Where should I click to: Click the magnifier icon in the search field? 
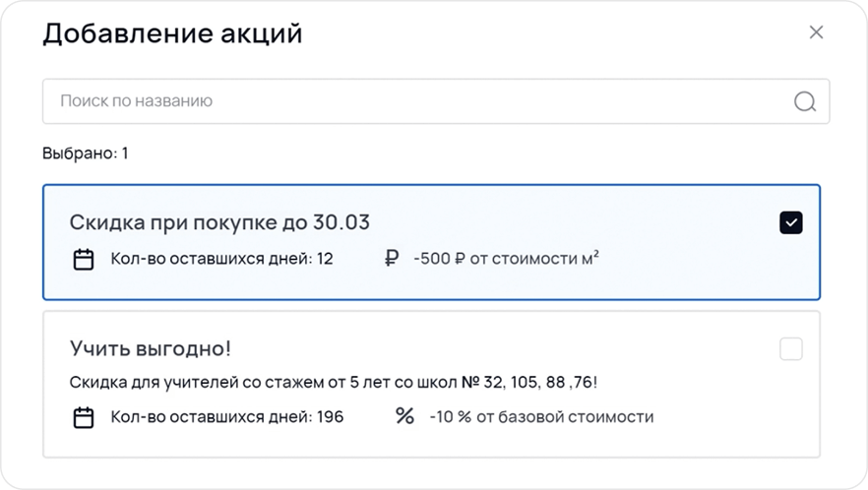coord(804,101)
